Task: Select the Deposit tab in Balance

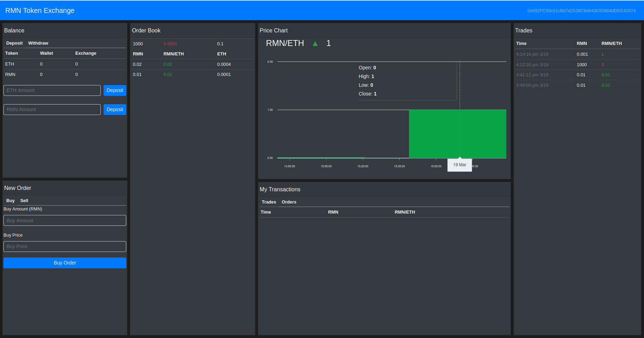Action: tap(14, 43)
